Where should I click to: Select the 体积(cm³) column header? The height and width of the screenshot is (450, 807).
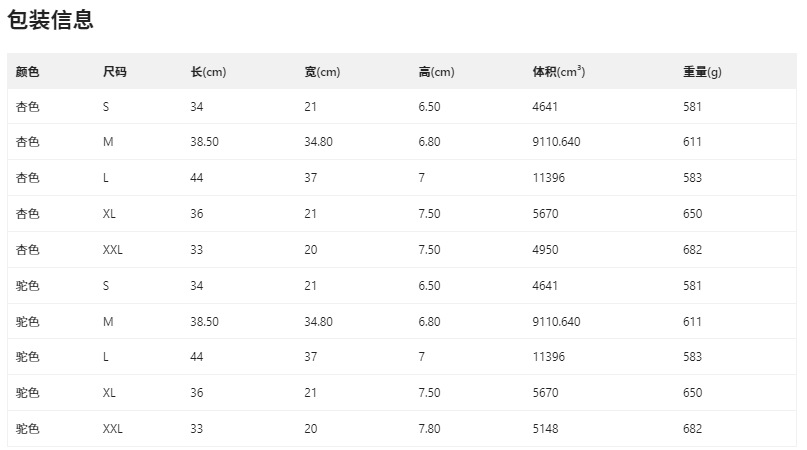pyautogui.click(x=558, y=72)
